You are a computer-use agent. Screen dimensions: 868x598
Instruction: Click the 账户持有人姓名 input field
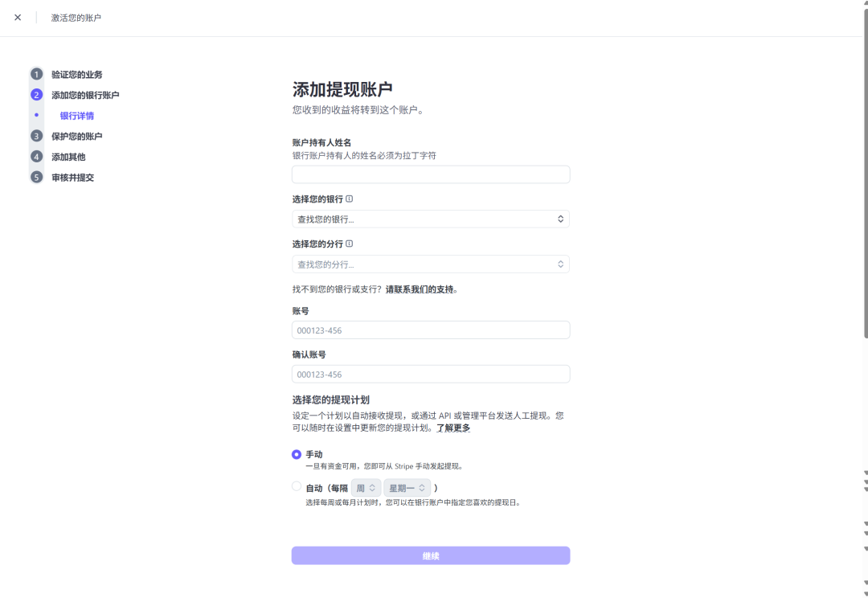pyautogui.click(x=431, y=174)
